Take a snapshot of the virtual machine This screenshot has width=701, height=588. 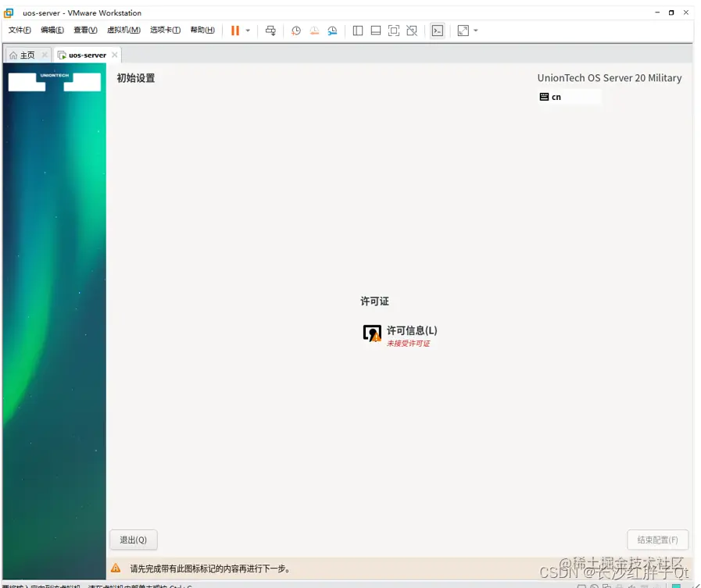pyautogui.click(x=295, y=30)
